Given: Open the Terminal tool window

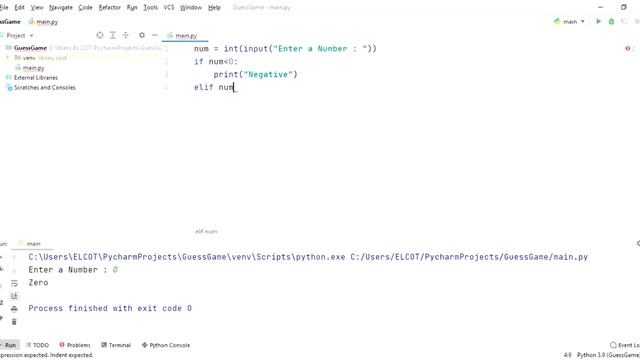Looking at the screenshot, I should 116,345.
